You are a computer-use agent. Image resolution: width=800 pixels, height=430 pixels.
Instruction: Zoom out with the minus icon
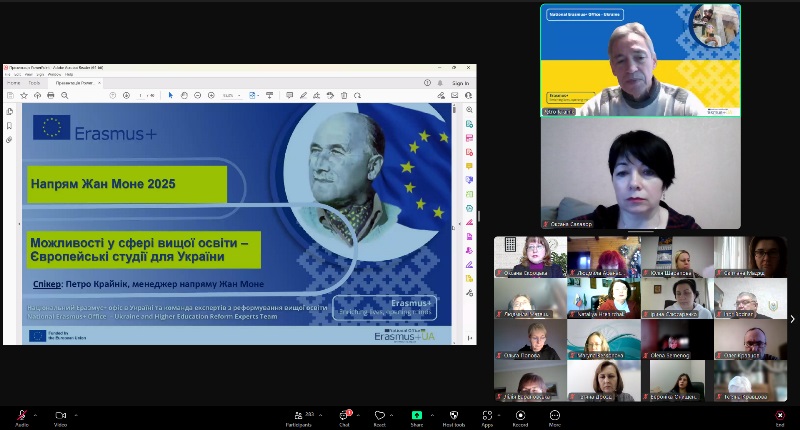(197, 95)
